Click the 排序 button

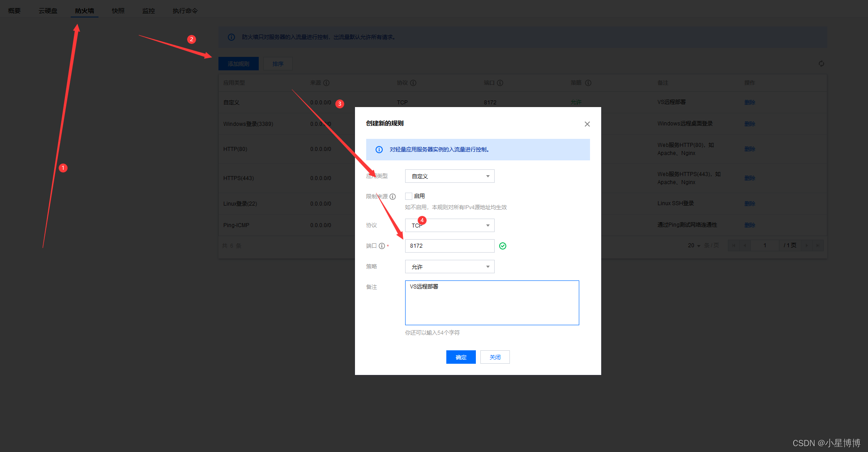pyautogui.click(x=278, y=64)
